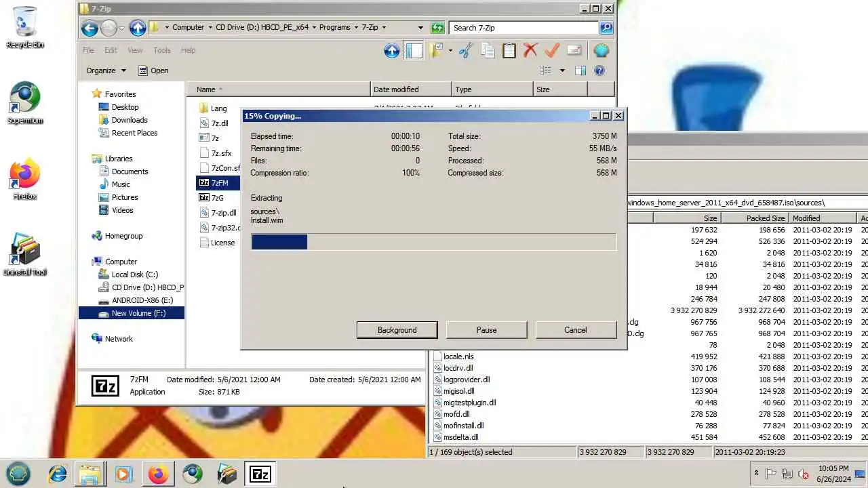Open the Tools menu
The width and height of the screenshot is (868, 488).
[x=161, y=50]
